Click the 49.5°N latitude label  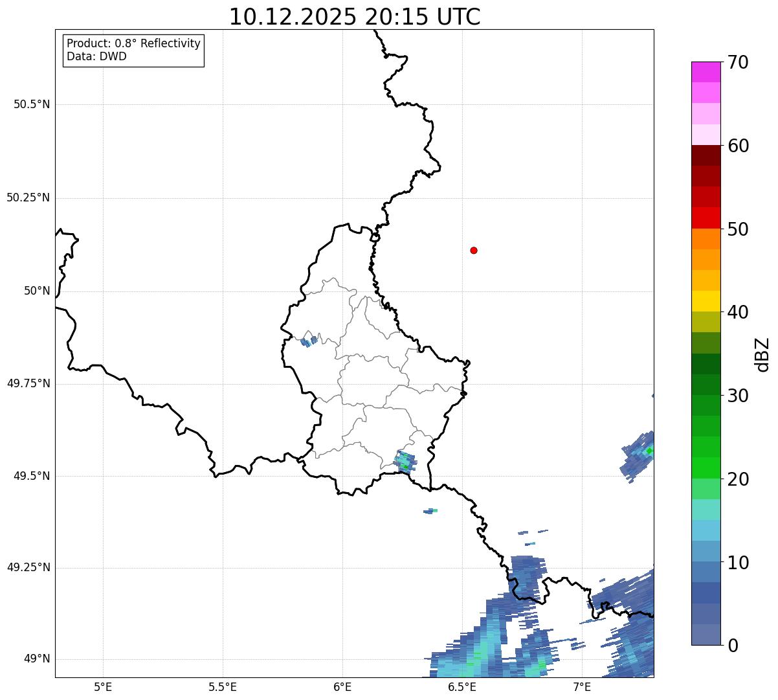pyautogui.click(x=32, y=476)
